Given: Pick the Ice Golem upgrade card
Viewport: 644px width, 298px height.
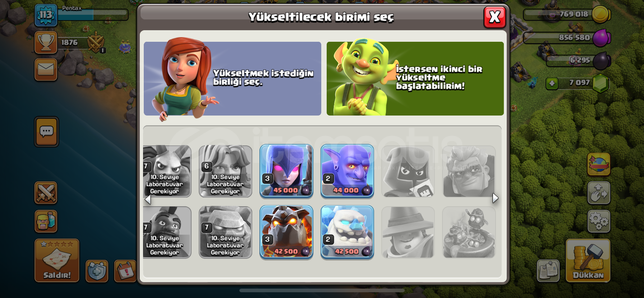Looking at the screenshot, I should pyautogui.click(x=347, y=232).
